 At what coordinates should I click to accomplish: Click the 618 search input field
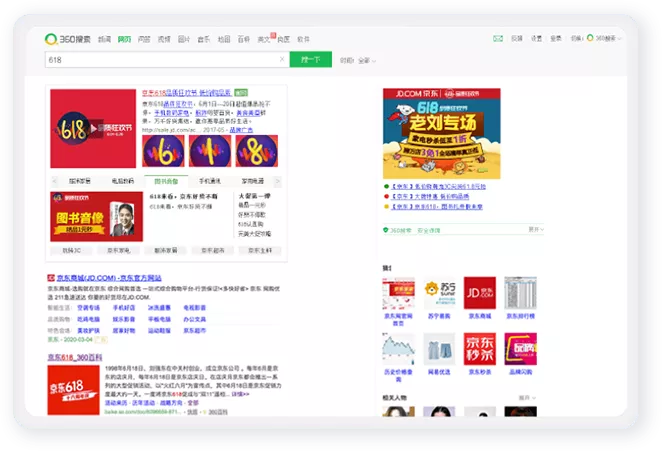point(160,60)
